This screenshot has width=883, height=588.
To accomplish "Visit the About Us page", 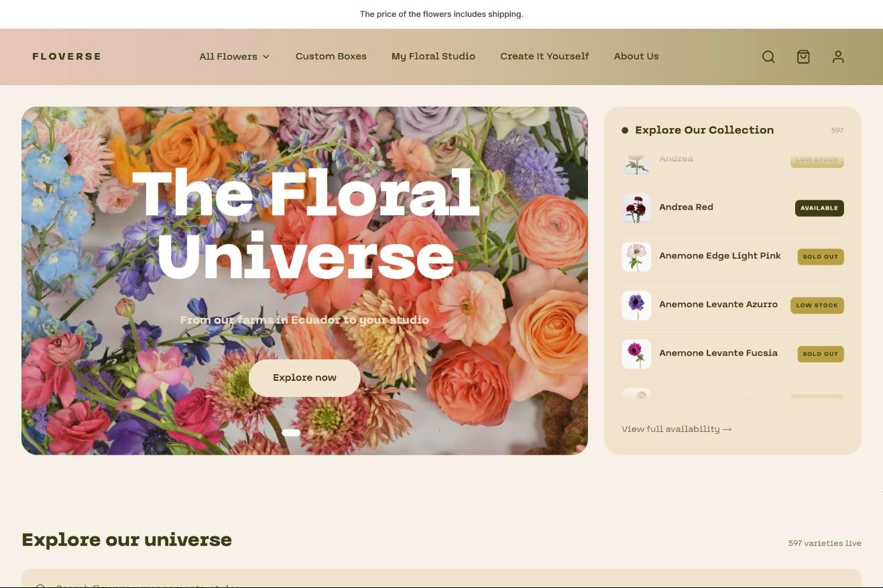I will pos(636,56).
